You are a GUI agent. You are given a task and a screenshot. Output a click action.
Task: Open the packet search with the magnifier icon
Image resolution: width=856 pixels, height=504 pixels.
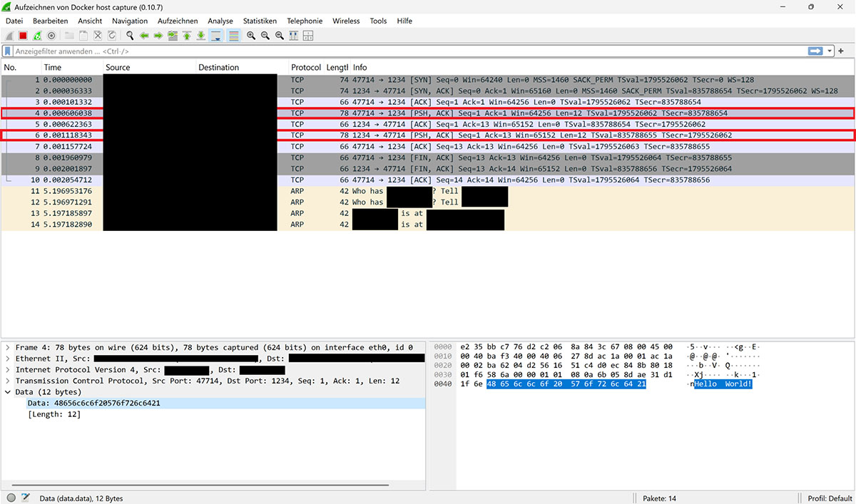130,36
